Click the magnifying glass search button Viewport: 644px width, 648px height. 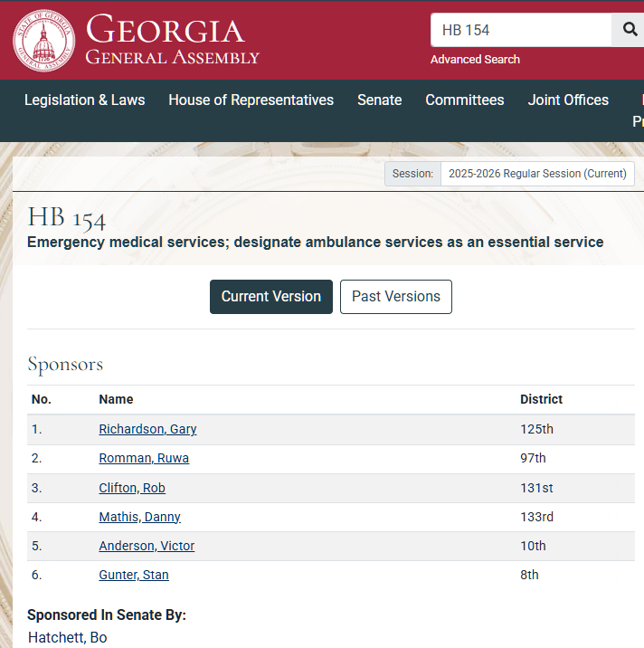(629, 30)
